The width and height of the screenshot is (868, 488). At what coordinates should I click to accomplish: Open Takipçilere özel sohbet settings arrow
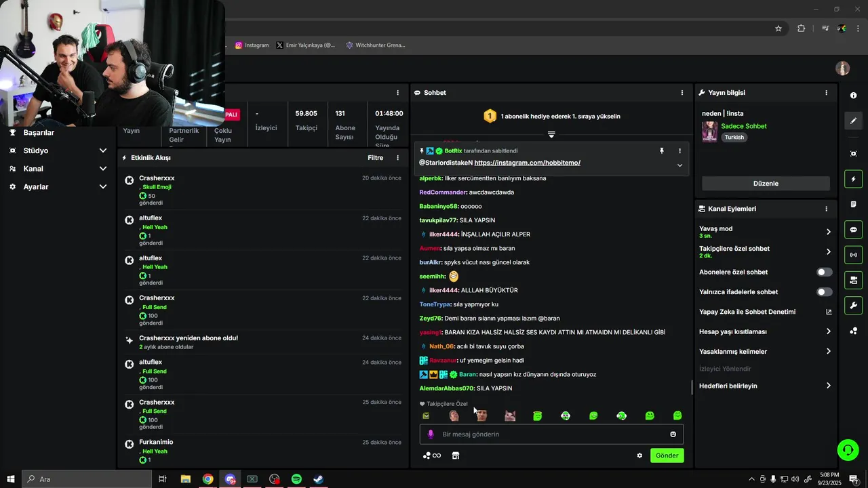(x=828, y=251)
